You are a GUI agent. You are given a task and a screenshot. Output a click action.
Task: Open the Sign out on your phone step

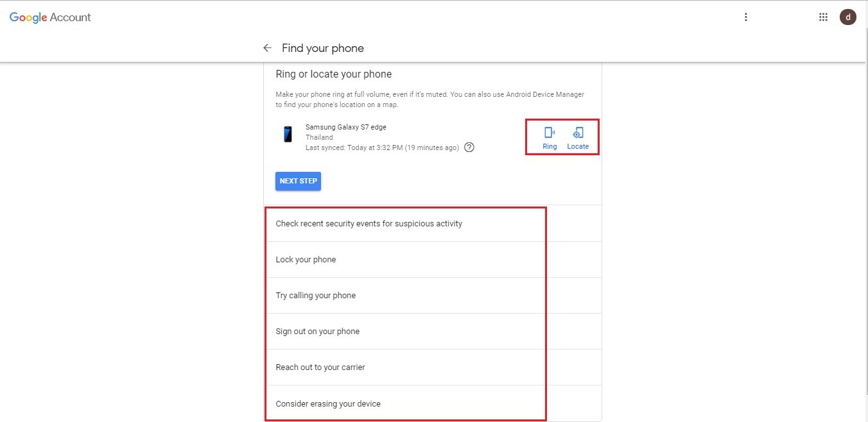point(317,332)
